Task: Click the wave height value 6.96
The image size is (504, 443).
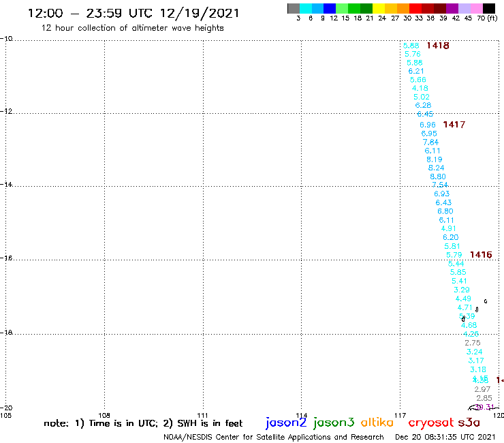Action: tap(428, 125)
